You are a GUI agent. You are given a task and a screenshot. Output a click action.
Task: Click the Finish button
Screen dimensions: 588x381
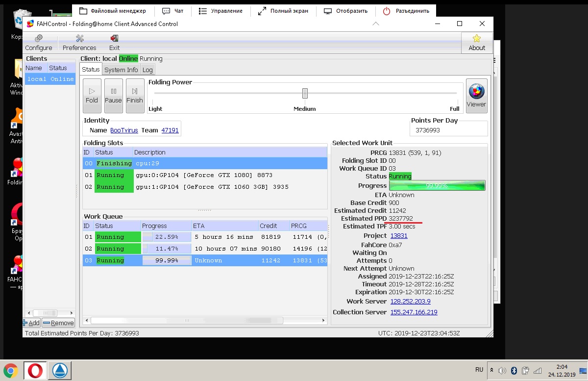[135, 96]
